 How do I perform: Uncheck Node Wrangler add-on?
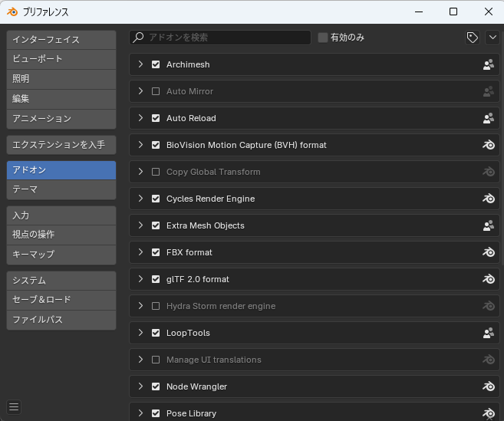coord(156,386)
